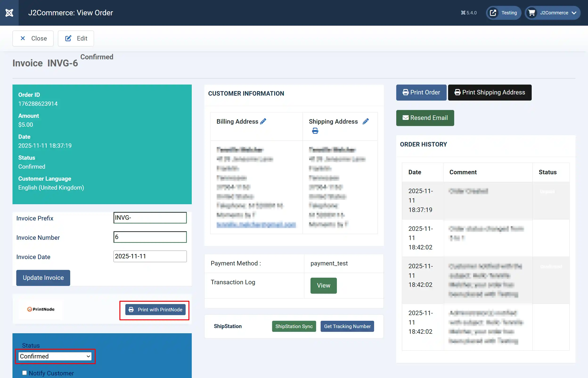
Task: Click the Joomla 5.4.0 version indicator
Action: point(469,13)
